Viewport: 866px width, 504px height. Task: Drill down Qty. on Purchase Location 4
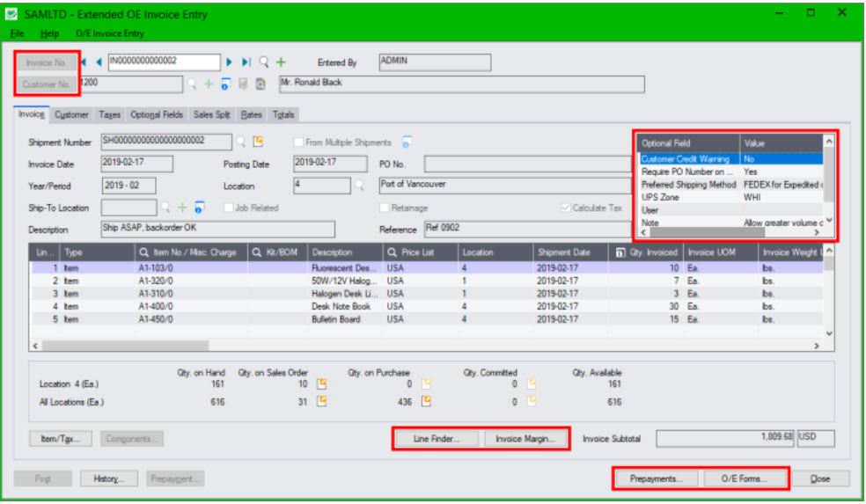click(x=426, y=383)
